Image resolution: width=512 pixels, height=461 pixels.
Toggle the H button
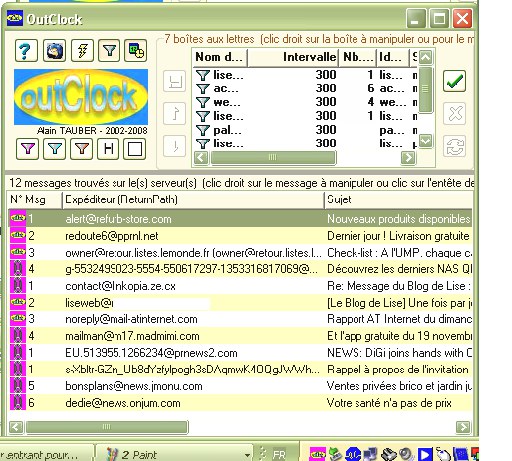pos(108,149)
